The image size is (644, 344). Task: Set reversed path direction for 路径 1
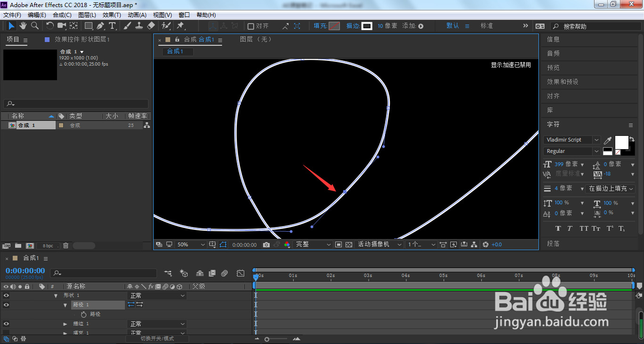(139, 305)
